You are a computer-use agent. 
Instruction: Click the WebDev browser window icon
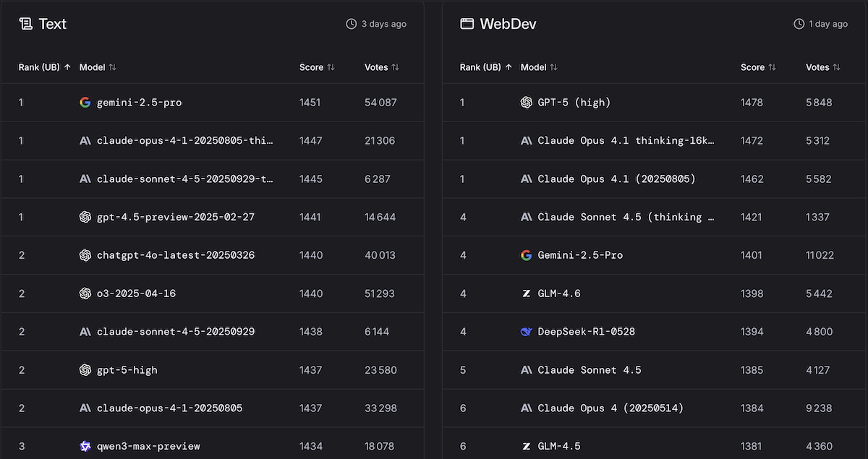(x=467, y=24)
